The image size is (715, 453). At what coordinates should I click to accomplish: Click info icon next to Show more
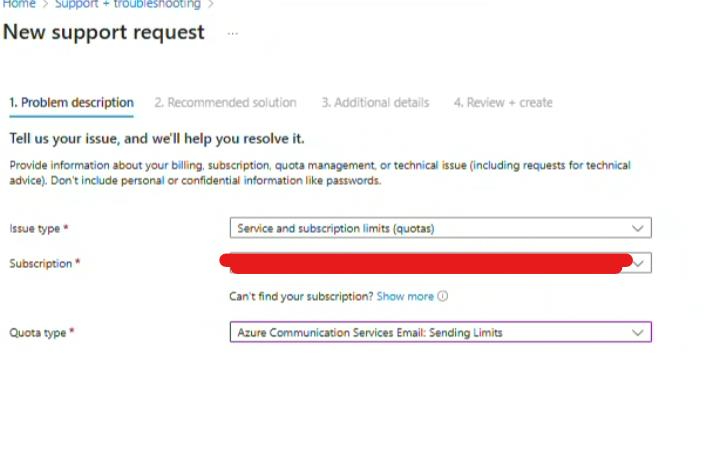coord(443,296)
